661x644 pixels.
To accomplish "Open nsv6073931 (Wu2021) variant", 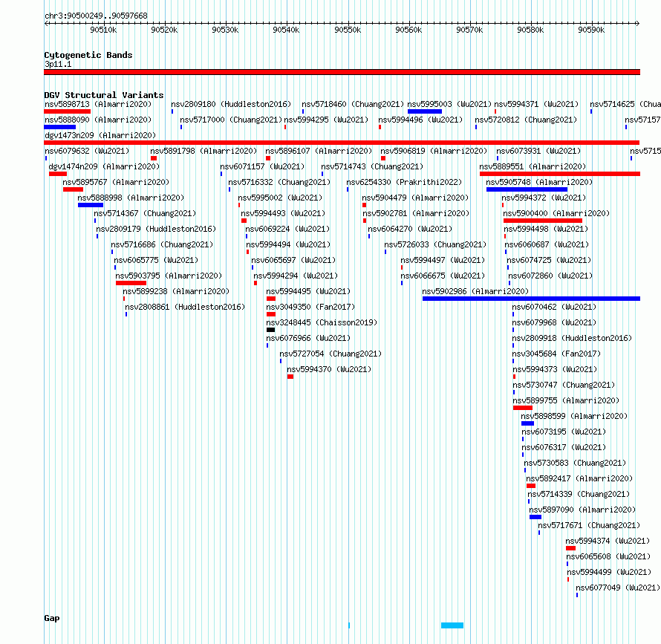I will pos(538,151).
